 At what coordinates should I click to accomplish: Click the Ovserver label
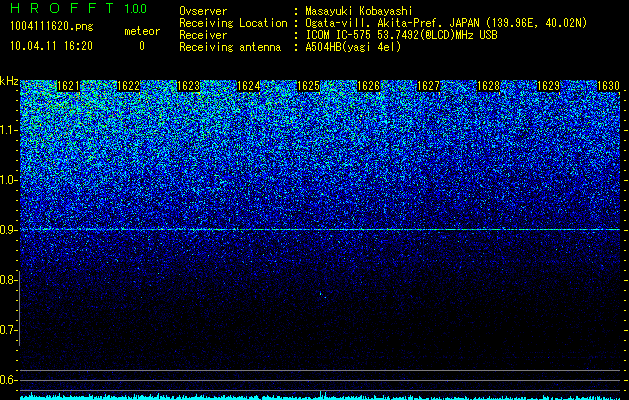tap(203, 11)
